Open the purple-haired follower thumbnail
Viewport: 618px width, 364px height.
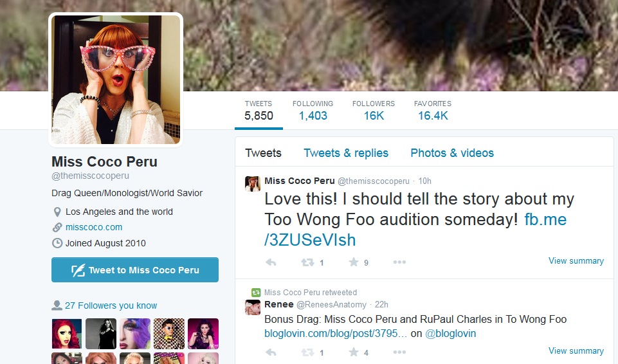pyautogui.click(x=135, y=334)
